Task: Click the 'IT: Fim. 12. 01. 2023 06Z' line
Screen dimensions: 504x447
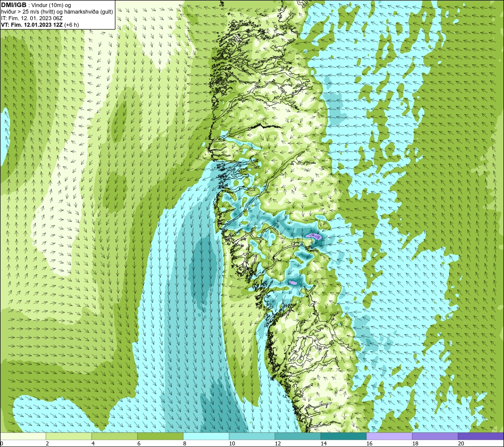Action: [x=32, y=18]
